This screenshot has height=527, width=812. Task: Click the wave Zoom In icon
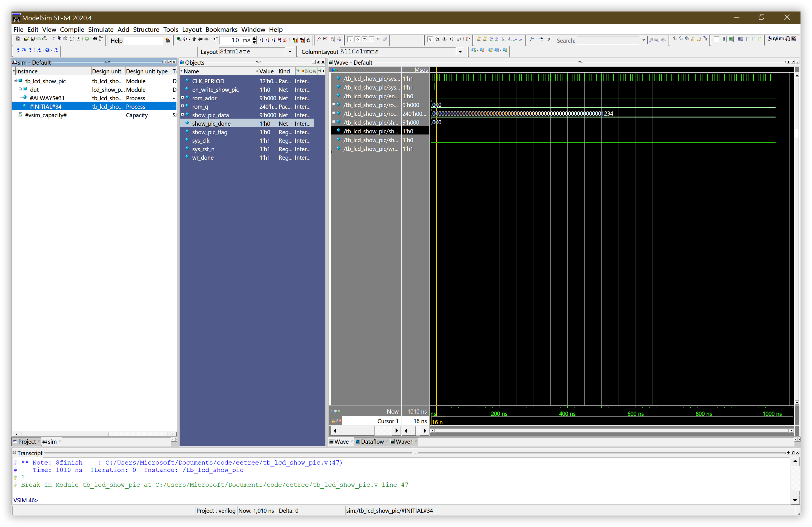click(x=675, y=39)
